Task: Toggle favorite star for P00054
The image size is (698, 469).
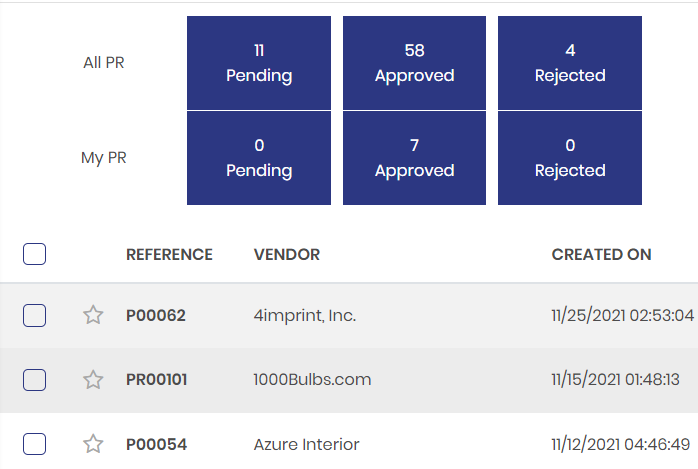Action: 93,444
